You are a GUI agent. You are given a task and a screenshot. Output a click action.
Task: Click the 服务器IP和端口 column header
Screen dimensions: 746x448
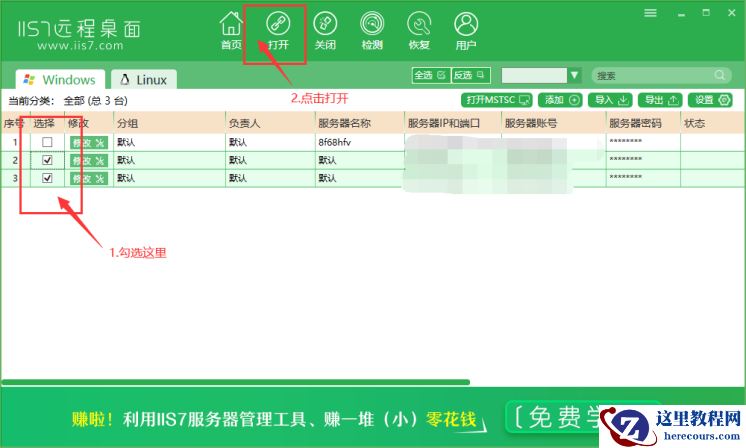[452, 123]
